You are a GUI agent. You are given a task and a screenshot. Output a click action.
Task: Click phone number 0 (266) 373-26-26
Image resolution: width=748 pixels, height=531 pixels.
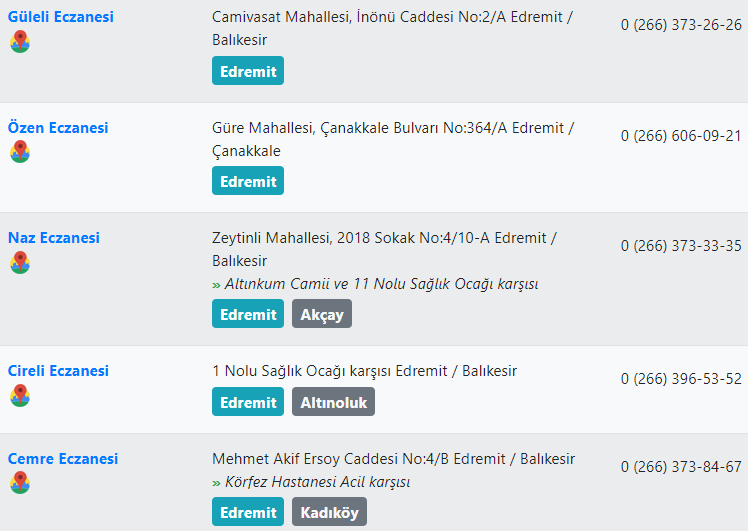click(681, 25)
